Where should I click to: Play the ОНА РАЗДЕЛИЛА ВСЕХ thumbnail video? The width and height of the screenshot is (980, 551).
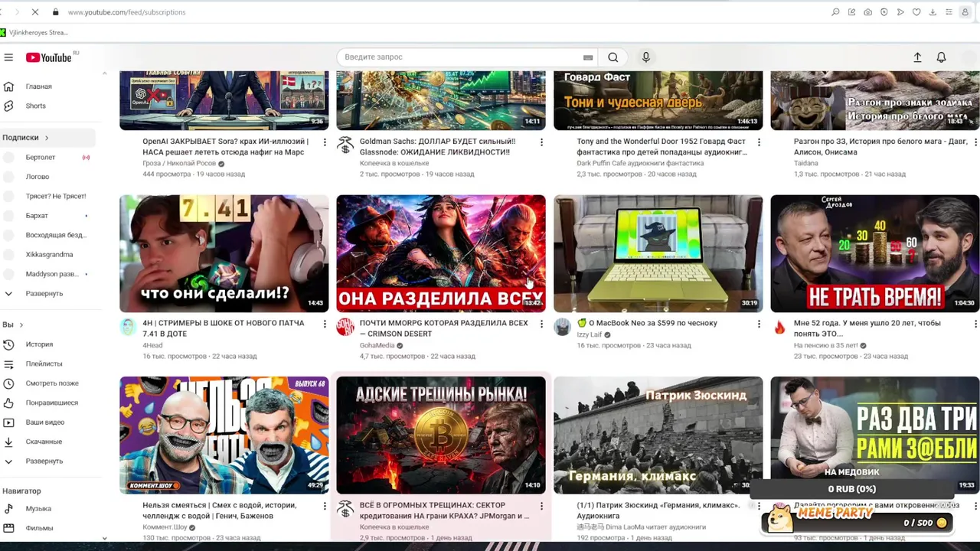pos(441,253)
